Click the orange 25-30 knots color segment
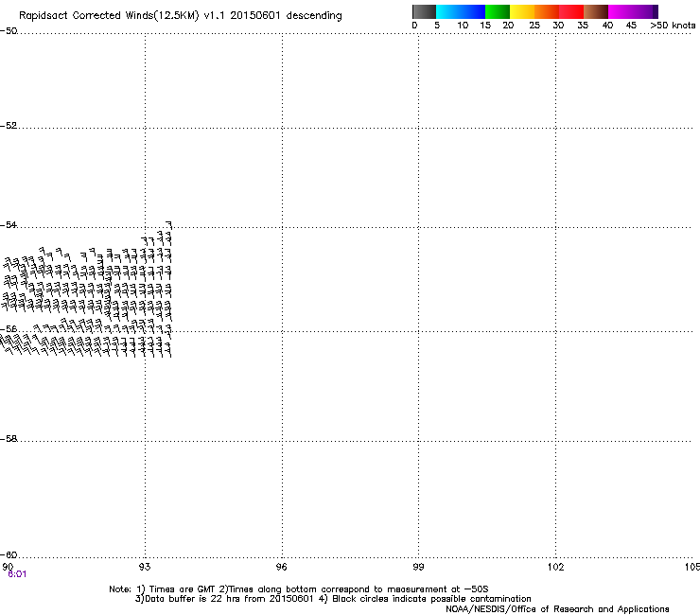Image resolution: width=700 pixels, height=615 pixels. pos(547,11)
